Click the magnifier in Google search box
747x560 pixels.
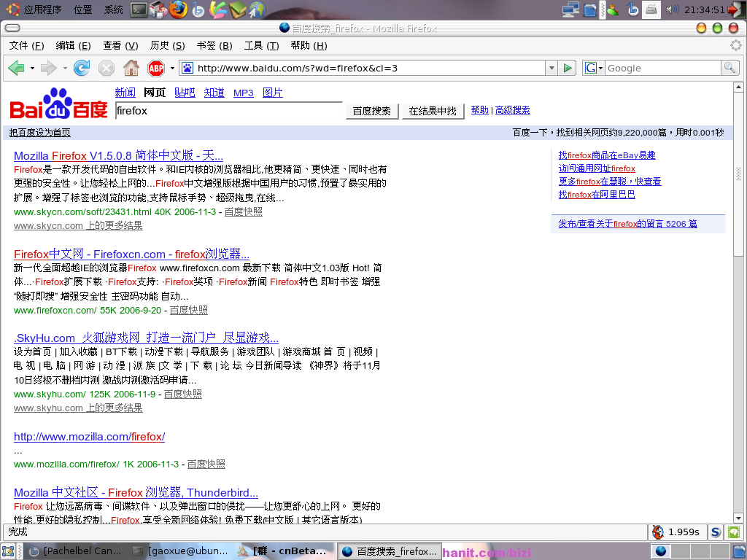(x=729, y=68)
